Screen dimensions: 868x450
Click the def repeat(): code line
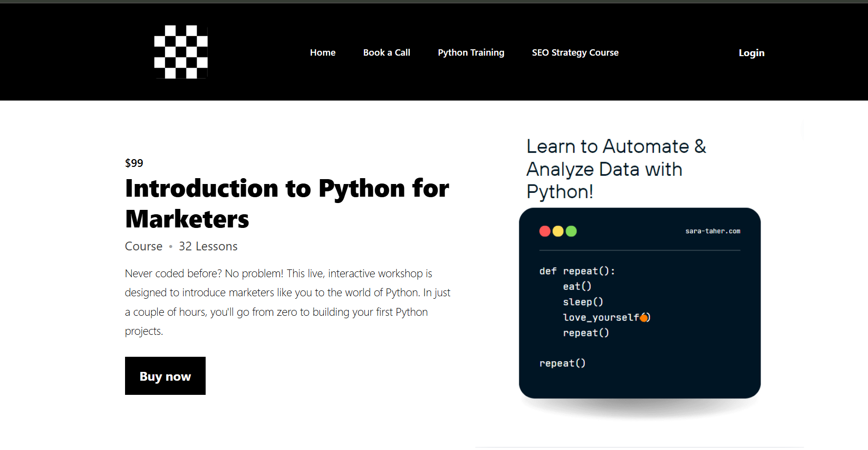(577, 271)
